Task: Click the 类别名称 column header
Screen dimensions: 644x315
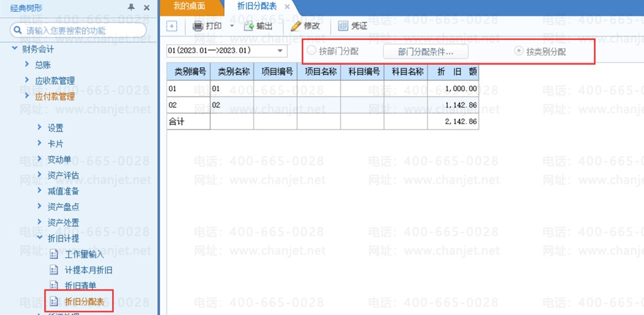Action: [232, 71]
